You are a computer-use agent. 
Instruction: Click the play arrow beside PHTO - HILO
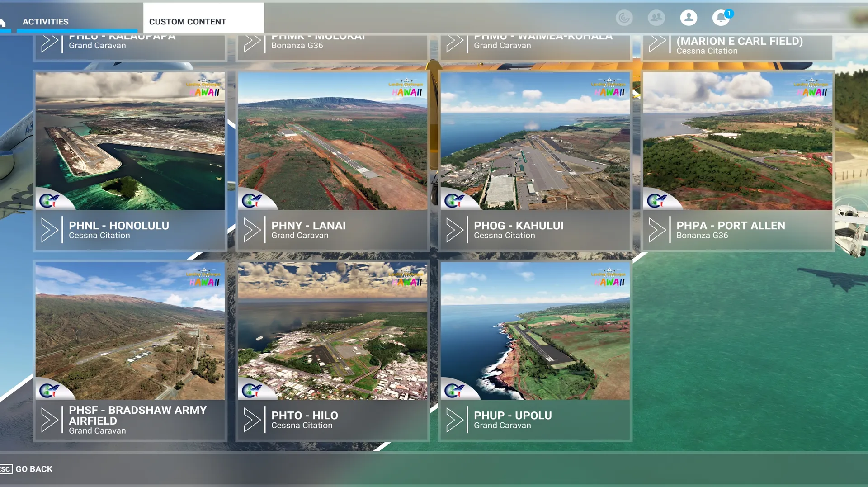[252, 420]
